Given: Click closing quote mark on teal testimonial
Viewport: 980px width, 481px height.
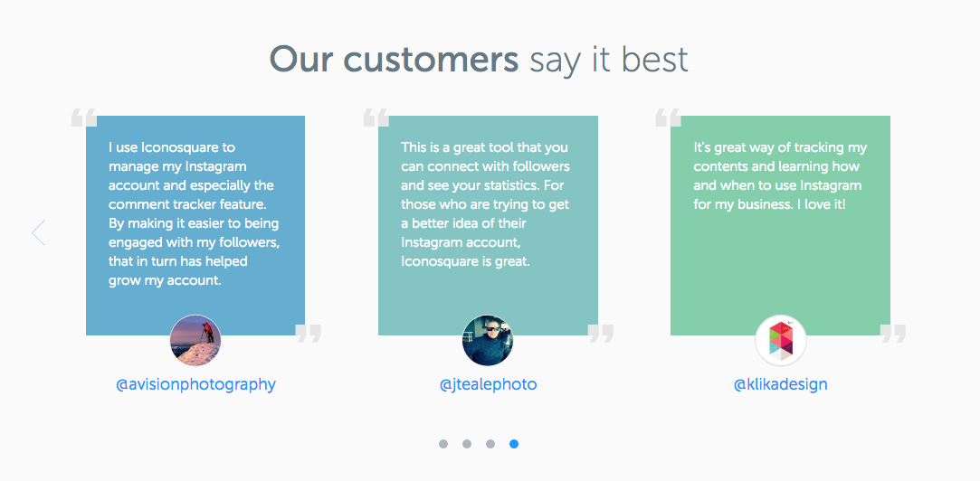Looking at the screenshot, I should tap(601, 334).
